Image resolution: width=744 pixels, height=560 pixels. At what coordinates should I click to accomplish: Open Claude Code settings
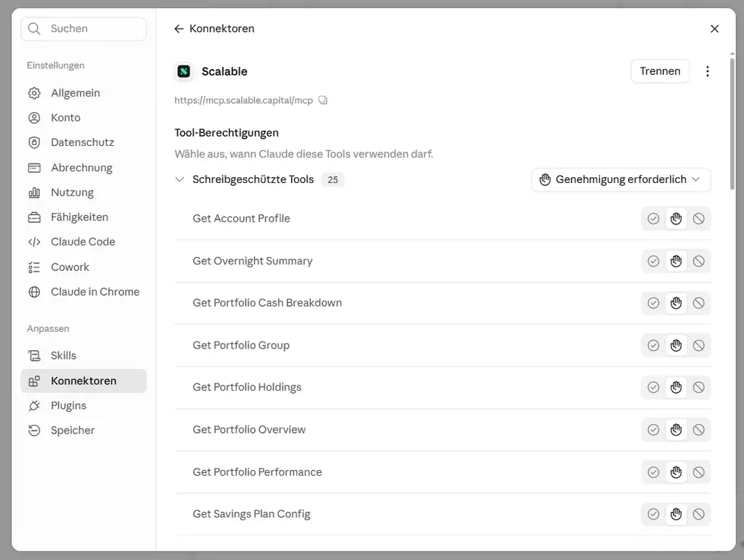coord(84,242)
